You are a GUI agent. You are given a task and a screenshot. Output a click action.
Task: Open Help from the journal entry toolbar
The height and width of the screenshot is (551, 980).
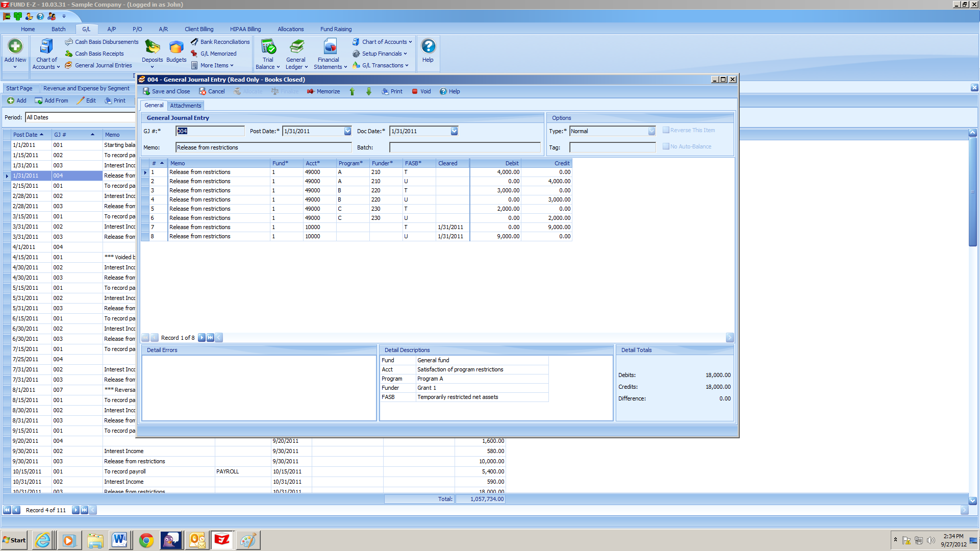(x=450, y=91)
